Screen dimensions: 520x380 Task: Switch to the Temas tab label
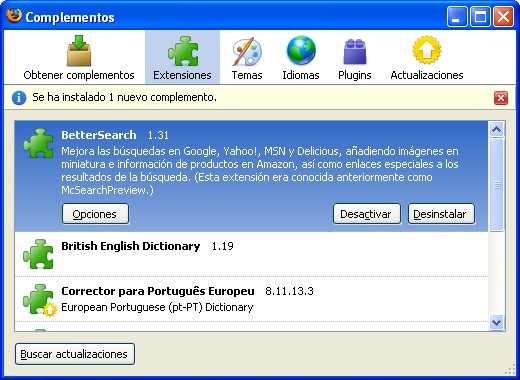tap(247, 75)
